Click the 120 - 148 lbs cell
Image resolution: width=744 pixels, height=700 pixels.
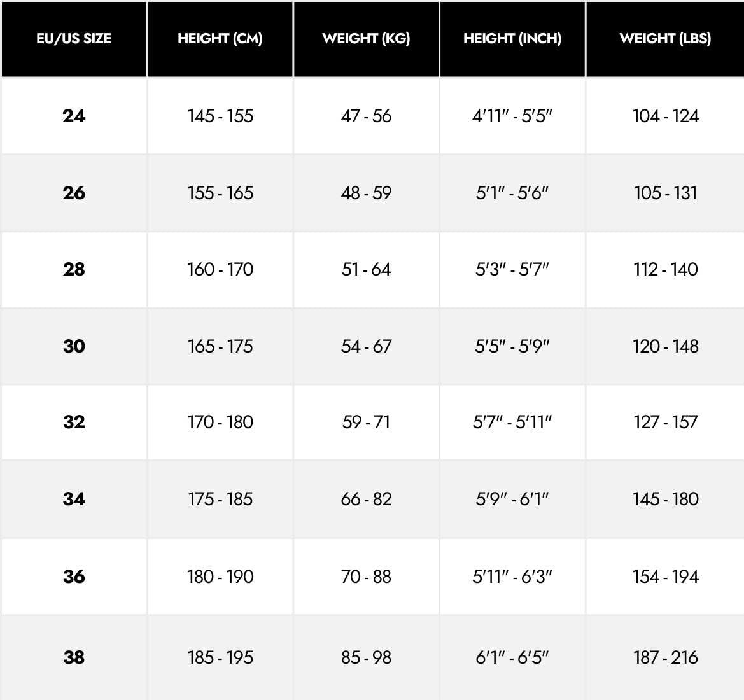(665, 346)
